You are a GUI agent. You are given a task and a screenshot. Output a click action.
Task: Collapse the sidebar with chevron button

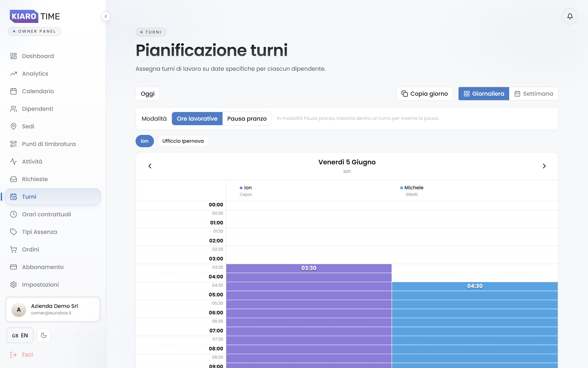click(x=106, y=16)
